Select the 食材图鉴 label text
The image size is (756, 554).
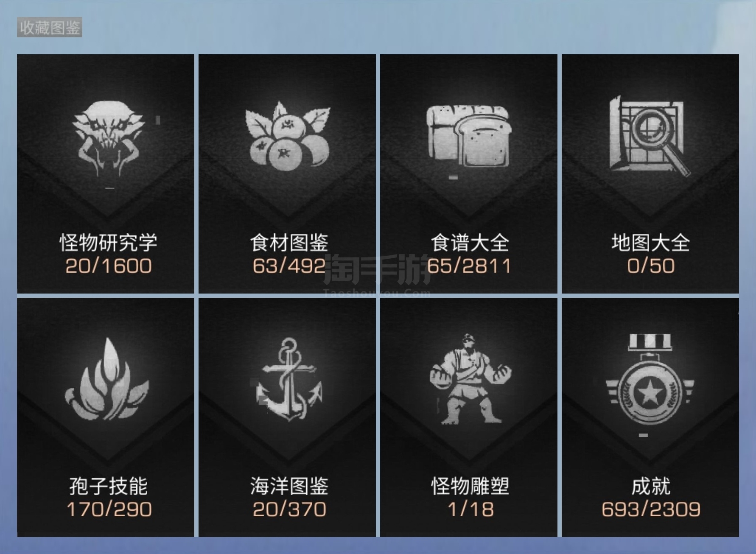289,243
